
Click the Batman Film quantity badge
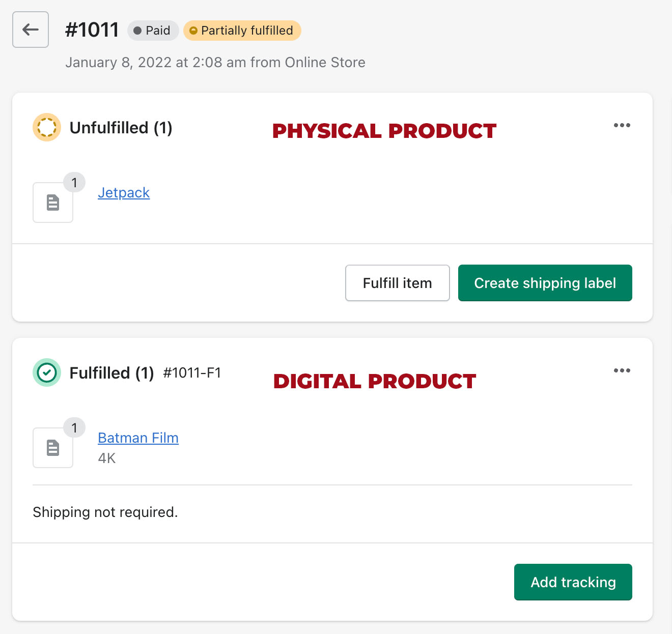[74, 427]
